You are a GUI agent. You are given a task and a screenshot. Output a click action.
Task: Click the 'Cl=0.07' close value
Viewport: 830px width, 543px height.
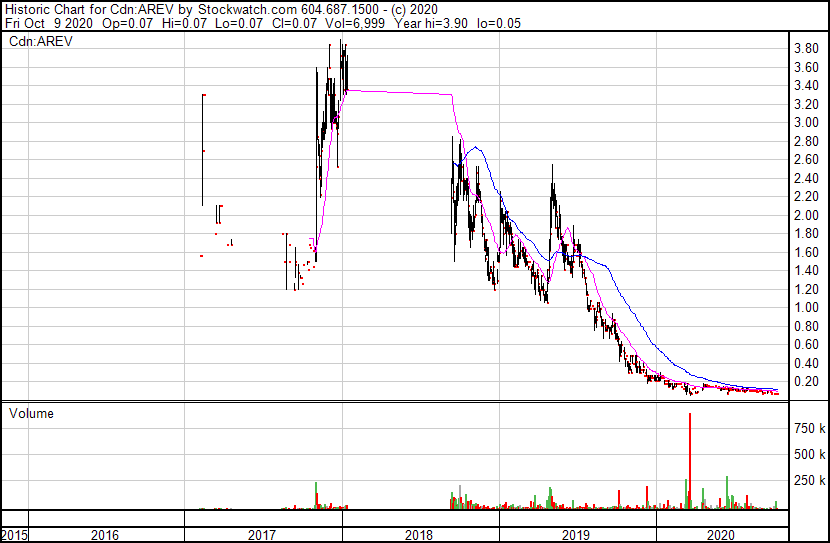(x=294, y=23)
